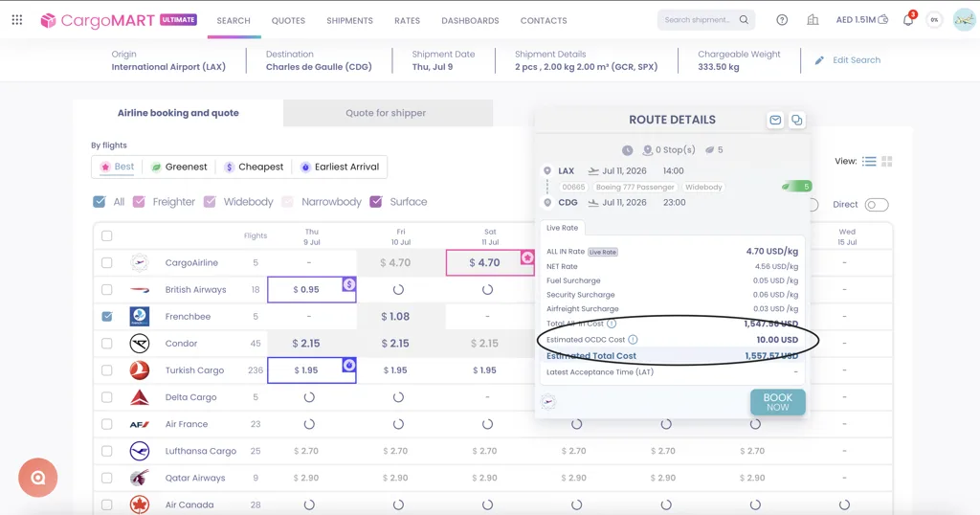980x515 pixels.
Task: Uncheck the Frenchbee row checkbox
Action: 107,316
